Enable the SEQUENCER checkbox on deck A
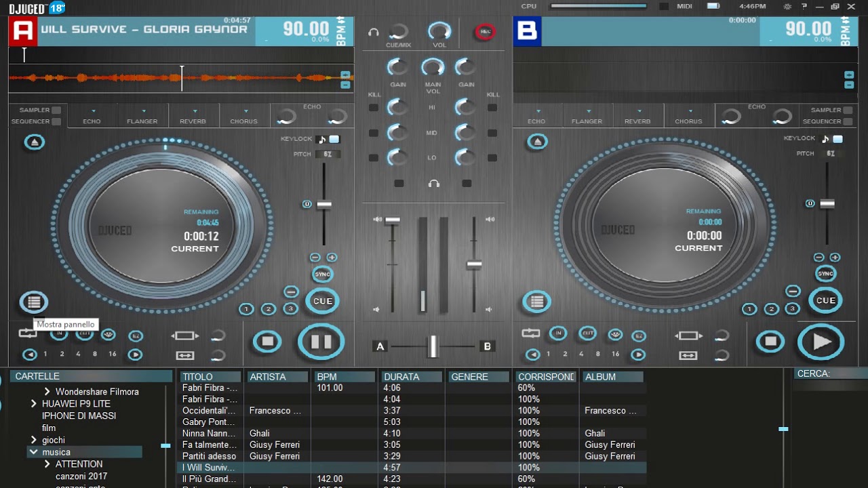 pyautogui.click(x=56, y=121)
